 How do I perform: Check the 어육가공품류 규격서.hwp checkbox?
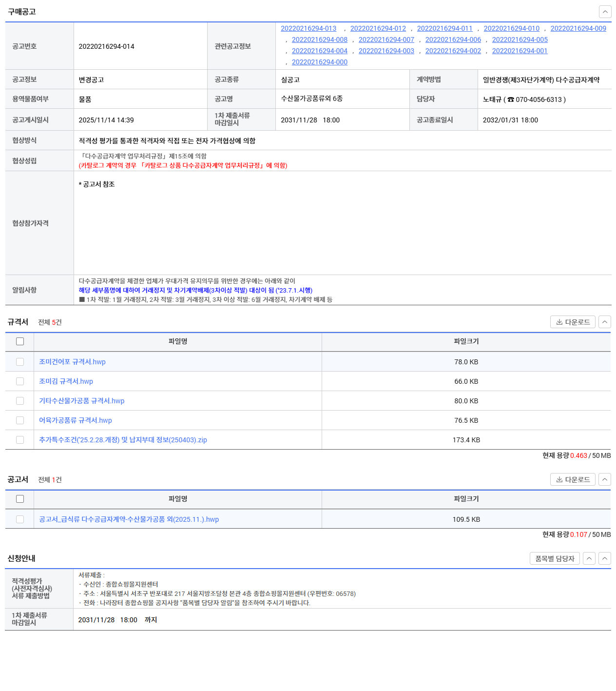pos(20,420)
